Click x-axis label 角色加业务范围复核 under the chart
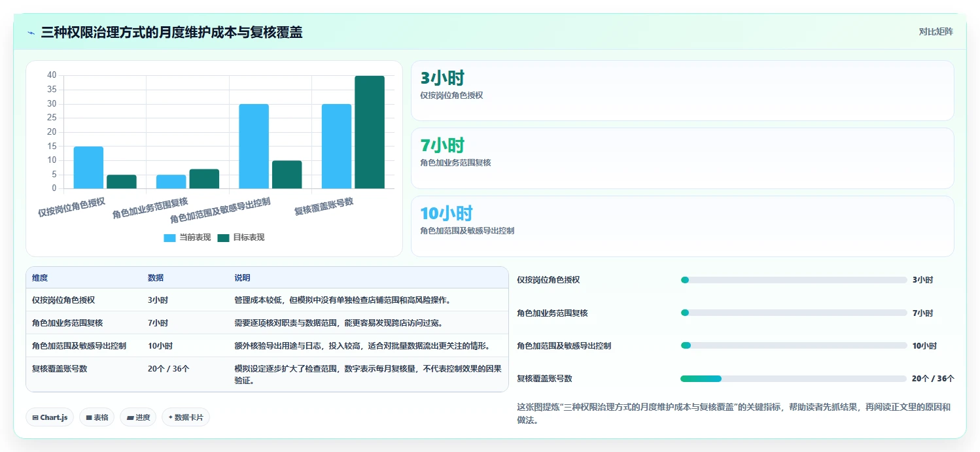The width and height of the screenshot is (980, 452). (x=150, y=207)
